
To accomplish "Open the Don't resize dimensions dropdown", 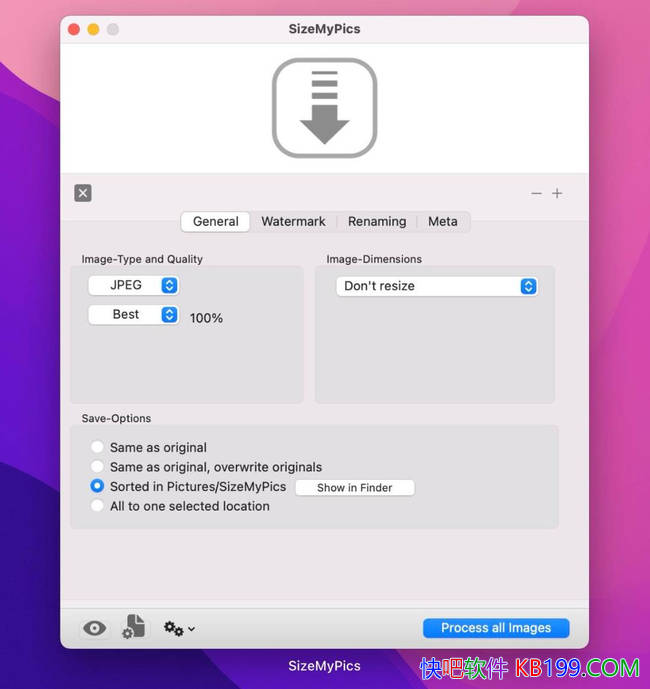I will coord(436,286).
